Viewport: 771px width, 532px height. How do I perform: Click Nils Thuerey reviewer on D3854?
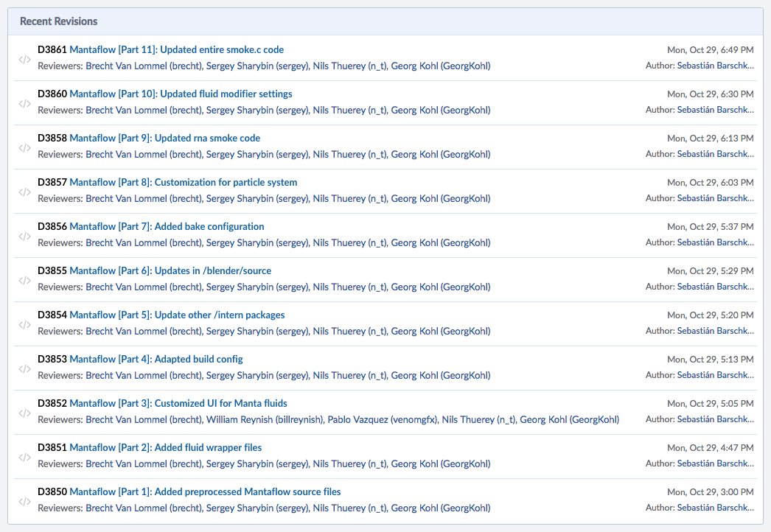(349, 332)
